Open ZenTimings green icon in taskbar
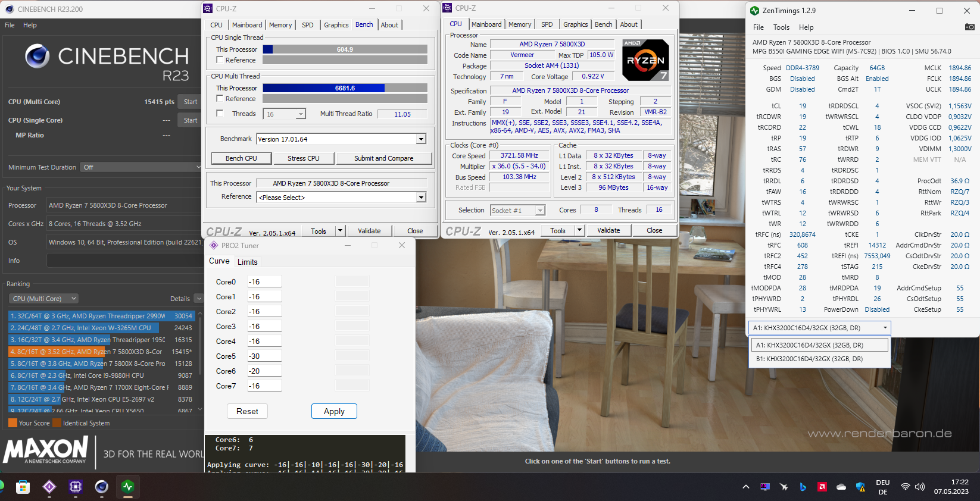 [x=128, y=487]
